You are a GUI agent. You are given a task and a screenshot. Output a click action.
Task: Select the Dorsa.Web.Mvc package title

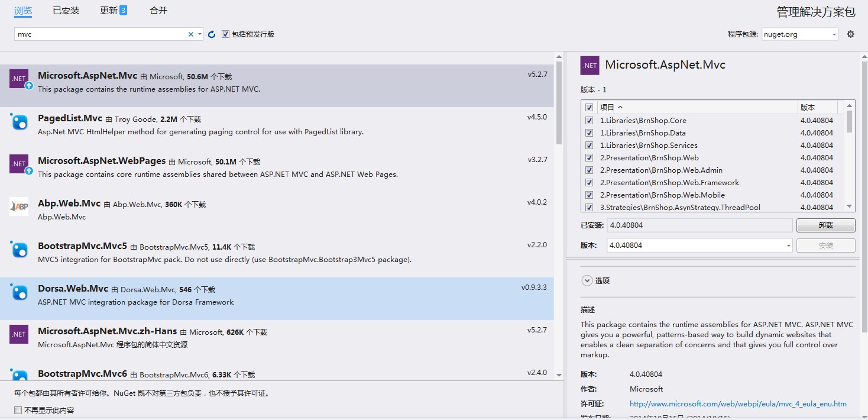pos(73,289)
